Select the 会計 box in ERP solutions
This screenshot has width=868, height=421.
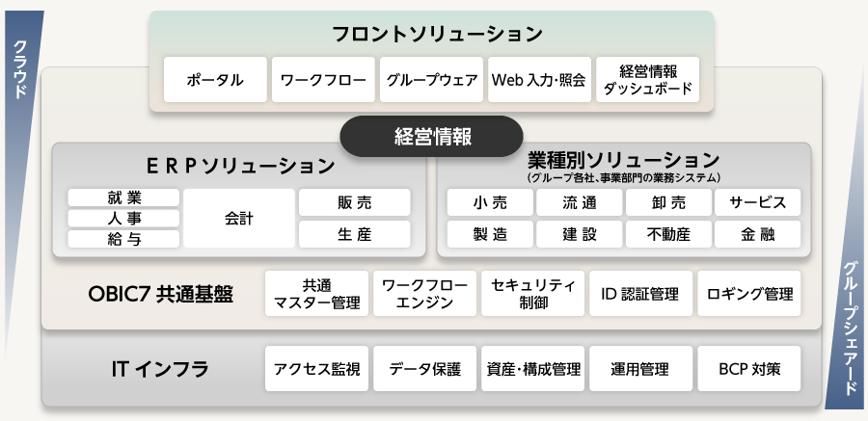coord(239,219)
